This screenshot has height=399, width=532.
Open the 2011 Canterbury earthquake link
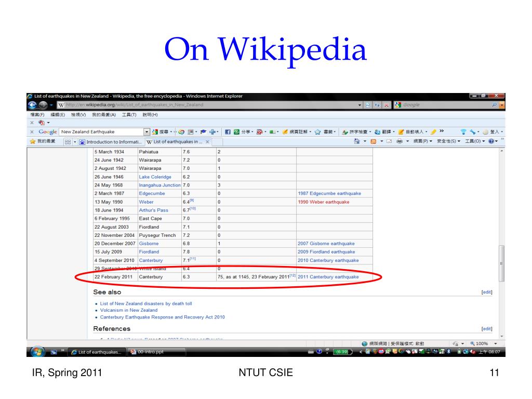(328, 277)
